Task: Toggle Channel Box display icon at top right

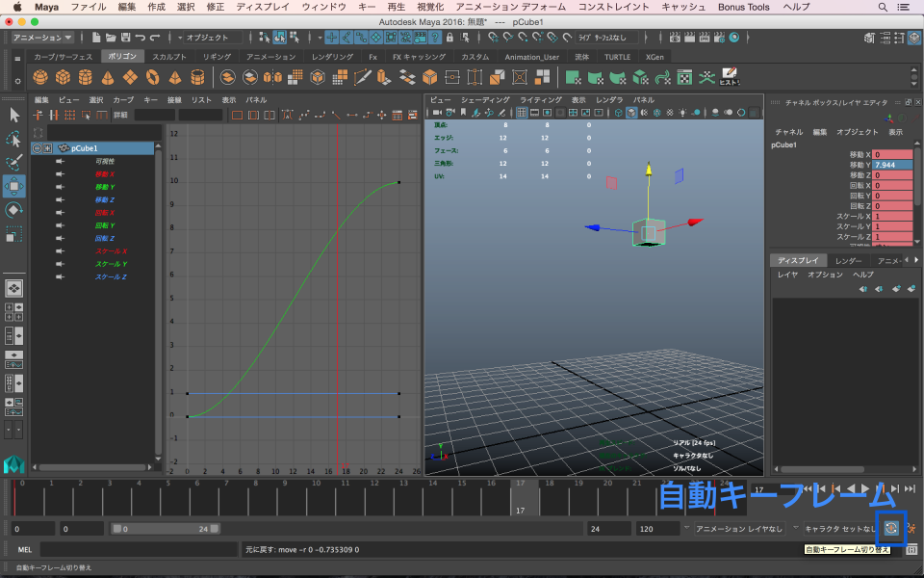Action: point(913,38)
